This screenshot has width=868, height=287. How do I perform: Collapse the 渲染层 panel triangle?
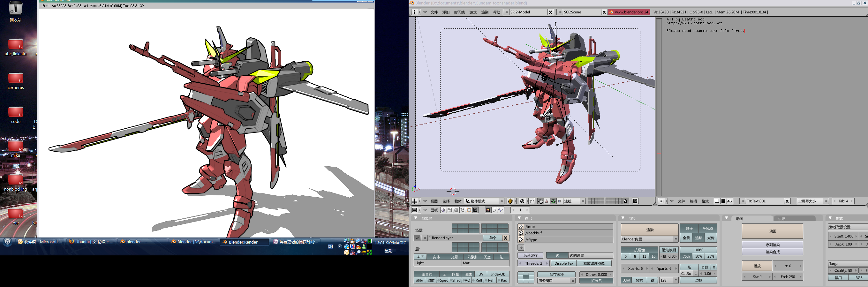pyautogui.click(x=416, y=218)
